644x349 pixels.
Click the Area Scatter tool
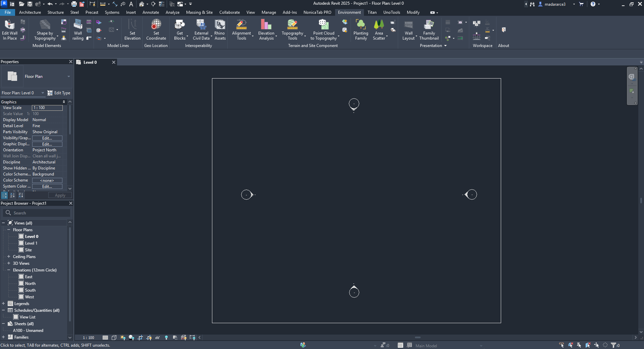[379, 30]
